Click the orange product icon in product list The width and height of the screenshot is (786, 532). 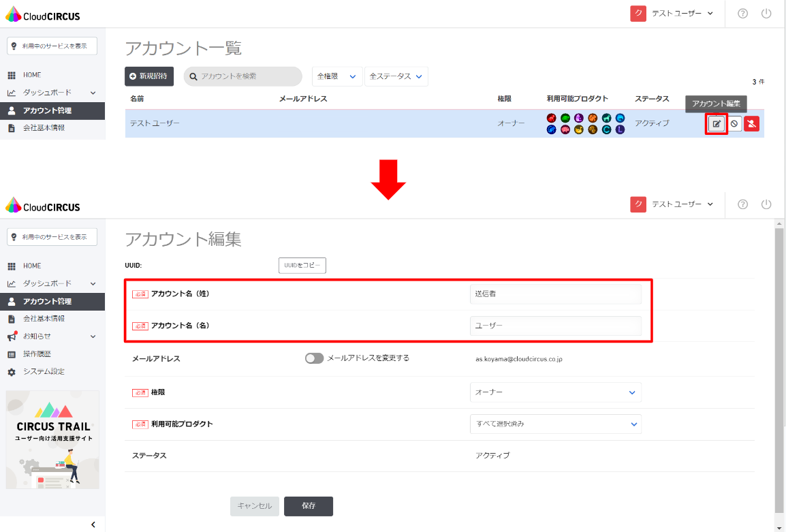click(x=593, y=119)
